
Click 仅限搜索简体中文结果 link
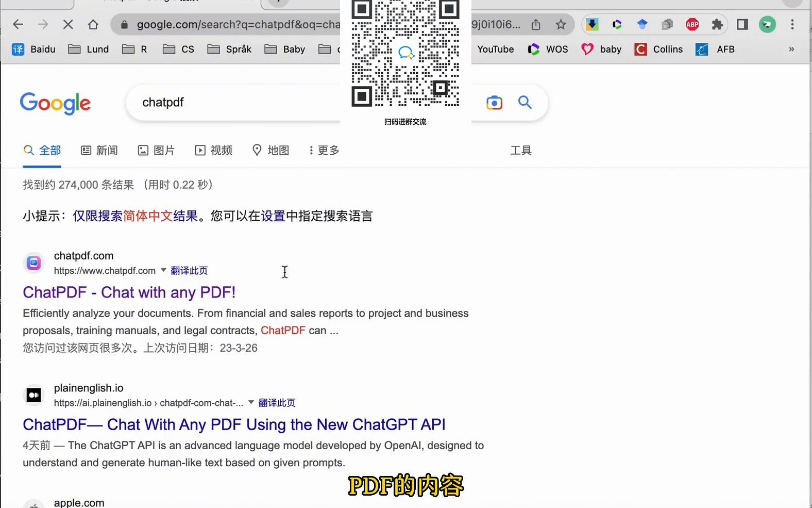[135, 216]
